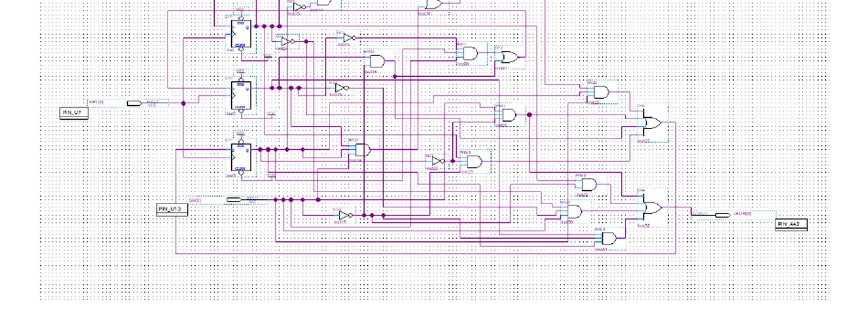Select the AND gate inst29

(x=588, y=185)
